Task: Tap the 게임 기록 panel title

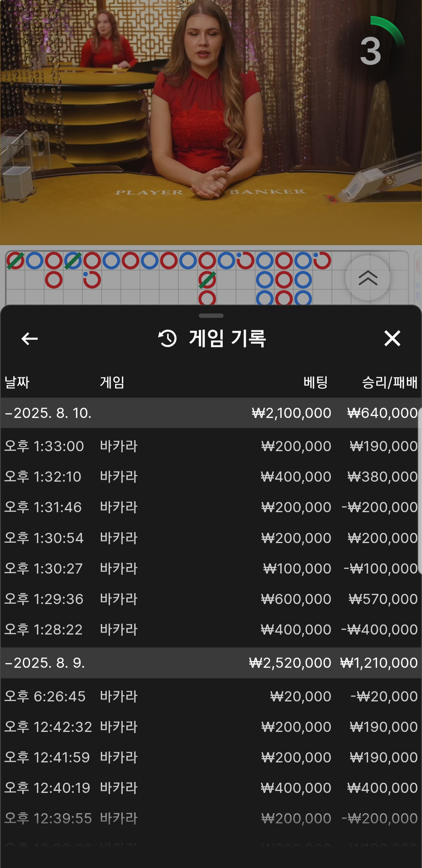Action: pyautogui.click(x=228, y=338)
